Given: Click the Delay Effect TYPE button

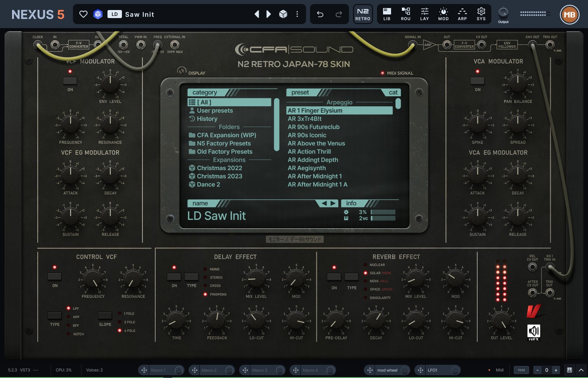Looking at the screenshot, I should coord(191,276).
